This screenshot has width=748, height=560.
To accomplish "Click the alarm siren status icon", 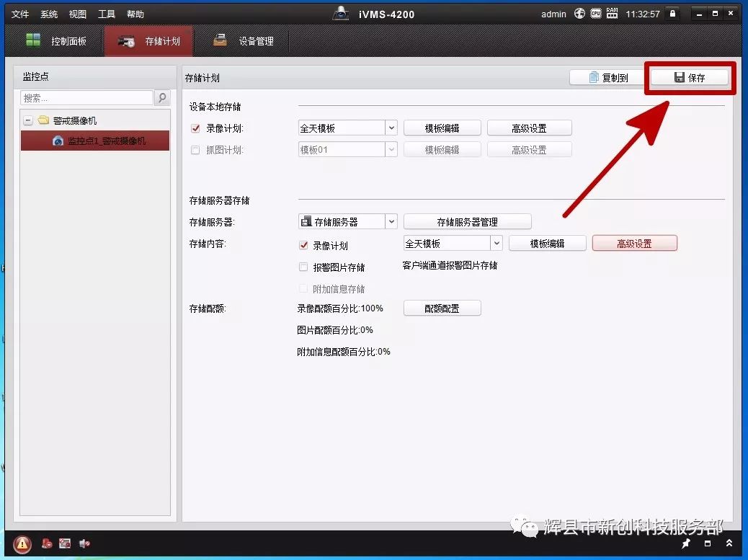I will point(46,543).
